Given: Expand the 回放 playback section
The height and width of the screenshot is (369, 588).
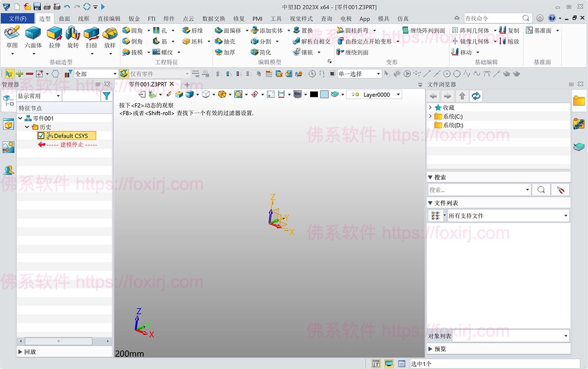Looking at the screenshot, I should coord(21,351).
